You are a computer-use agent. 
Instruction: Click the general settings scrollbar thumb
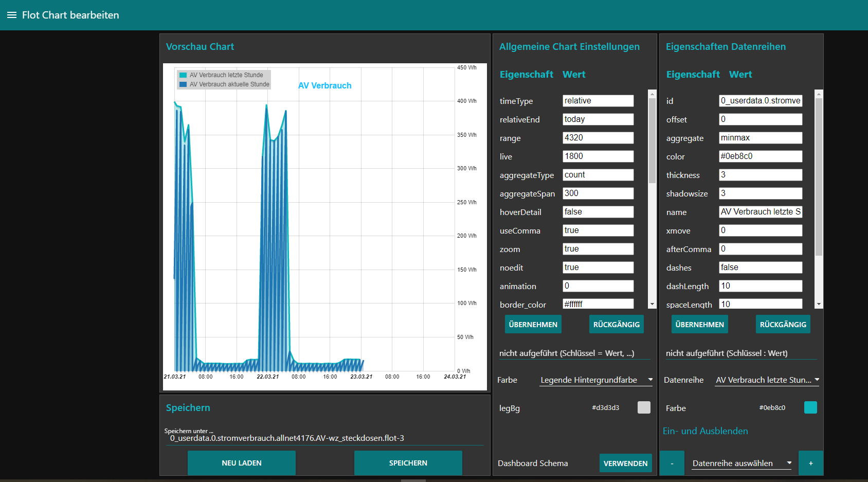[x=653, y=140]
